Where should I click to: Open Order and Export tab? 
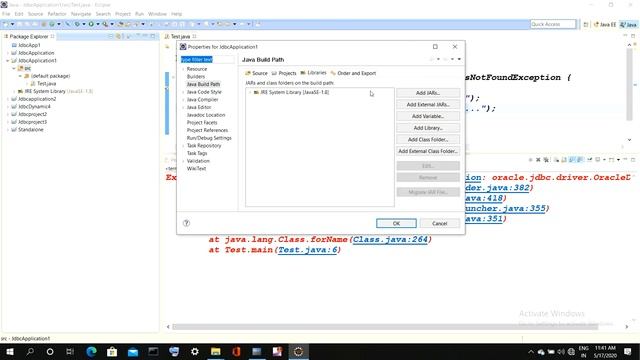tap(353, 73)
